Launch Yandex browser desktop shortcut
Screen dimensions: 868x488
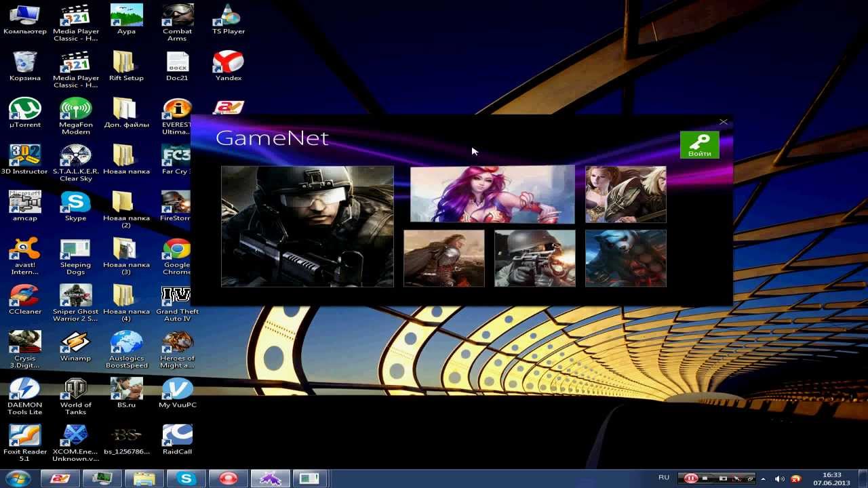click(x=229, y=66)
